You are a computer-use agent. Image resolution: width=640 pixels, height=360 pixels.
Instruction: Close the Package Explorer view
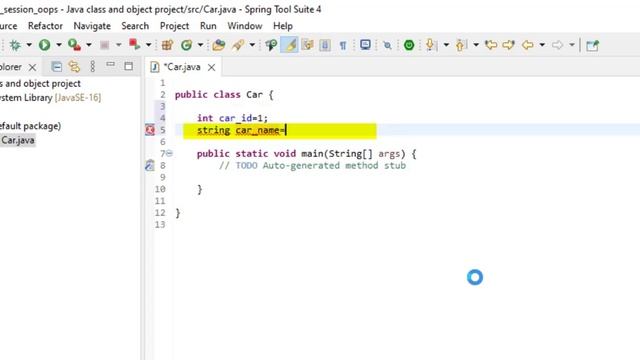pyautogui.click(x=32, y=67)
